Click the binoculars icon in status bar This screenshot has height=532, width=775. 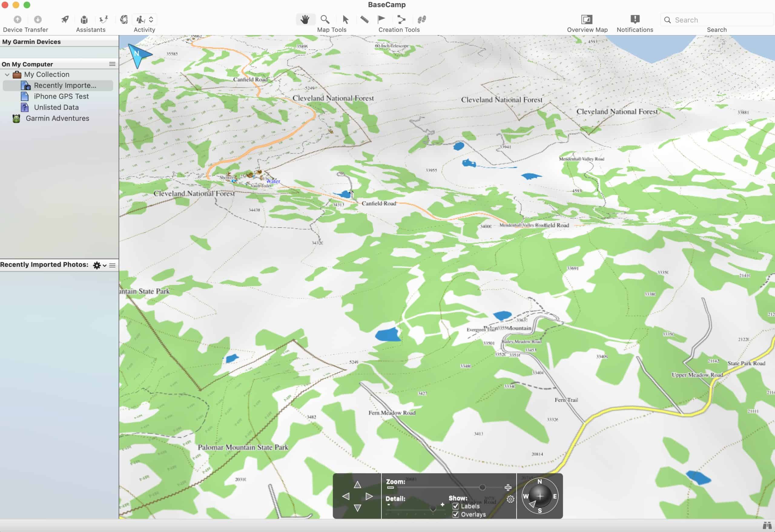coord(767,526)
